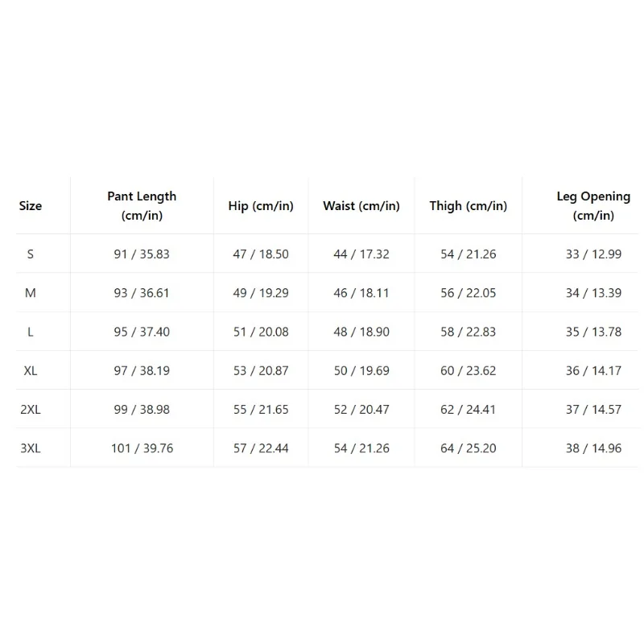Select the M size row label

[31, 293]
